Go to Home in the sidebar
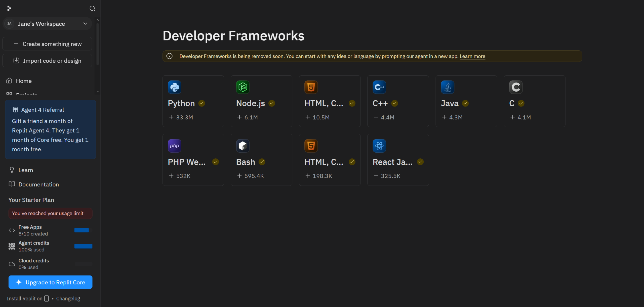Screen dimensions: 644x307 click(x=24, y=81)
